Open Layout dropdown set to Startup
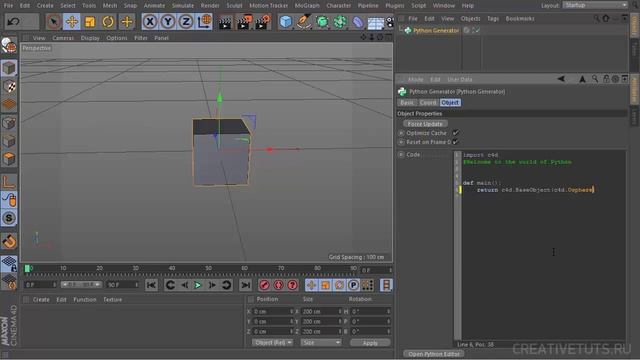The width and height of the screenshot is (640, 360). click(x=595, y=5)
